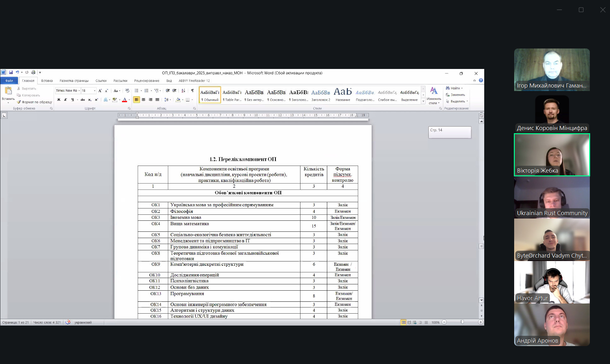Click the Clear formatting icon
The height and width of the screenshot is (364, 610).
pos(127,91)
